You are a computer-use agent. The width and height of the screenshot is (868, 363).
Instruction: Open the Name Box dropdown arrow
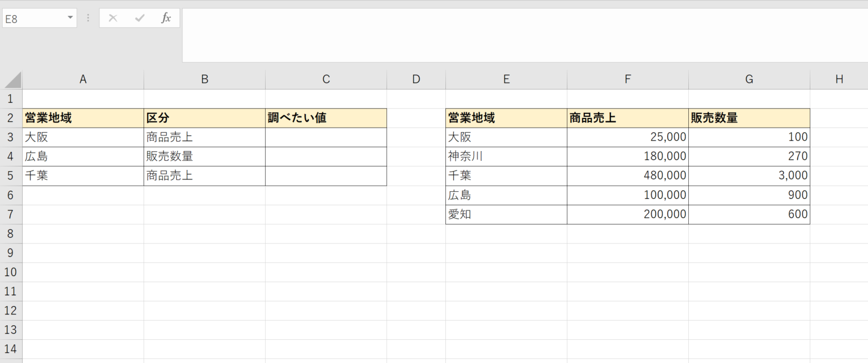(71, 18)
